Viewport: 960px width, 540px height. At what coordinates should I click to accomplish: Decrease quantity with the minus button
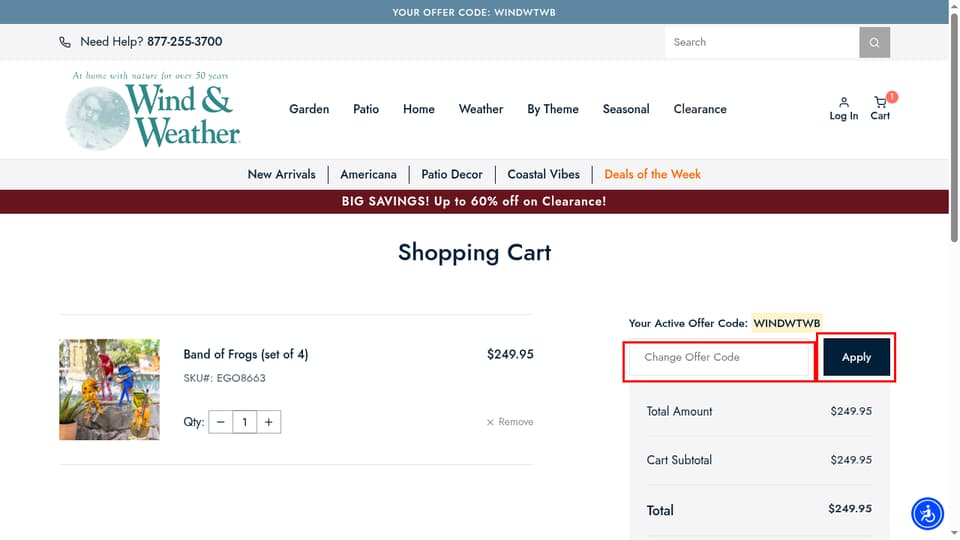point(220,422)
